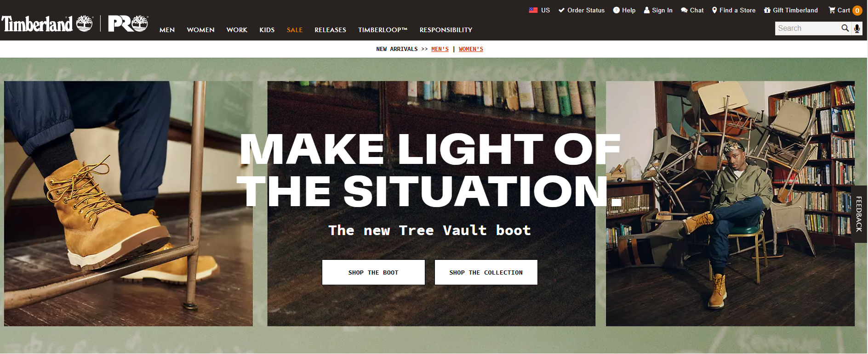Click the SHOP THE COLLECTION button

pyautogui.click(x=486, y=272)
